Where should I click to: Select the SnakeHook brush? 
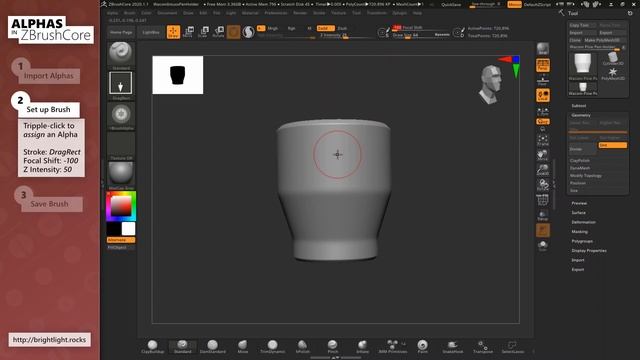tap(453, 347)
